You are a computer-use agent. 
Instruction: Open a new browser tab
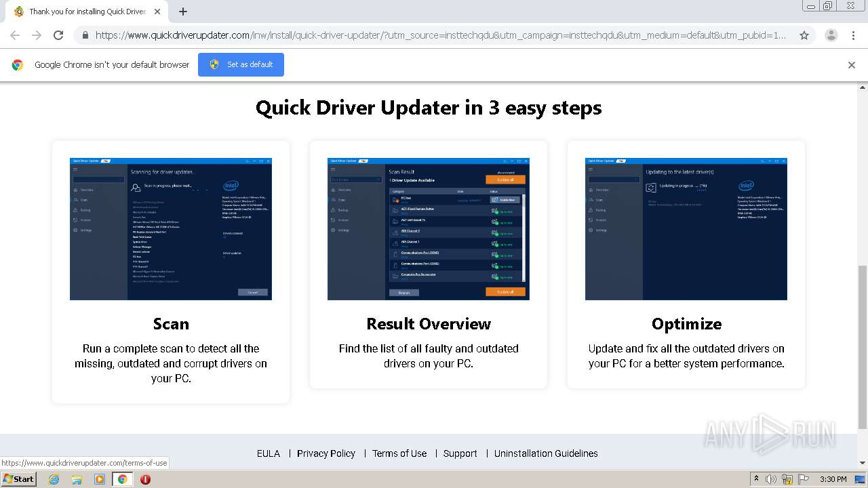[183, 12]
